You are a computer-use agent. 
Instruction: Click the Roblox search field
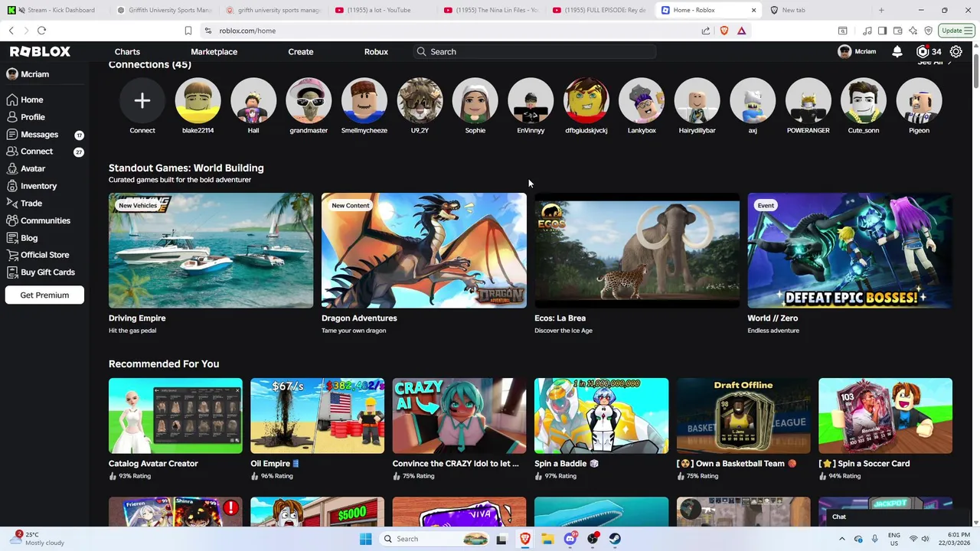click(534, 51)
